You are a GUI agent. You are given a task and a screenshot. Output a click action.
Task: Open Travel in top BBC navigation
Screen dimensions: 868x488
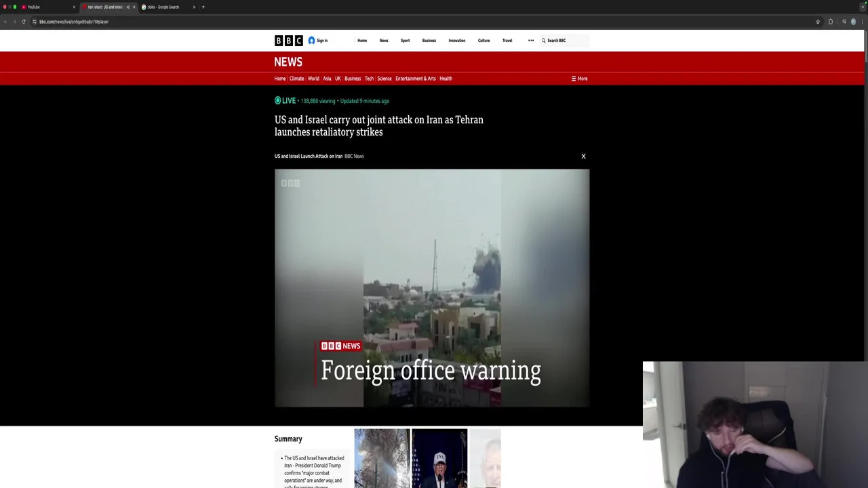pos(507,41)
